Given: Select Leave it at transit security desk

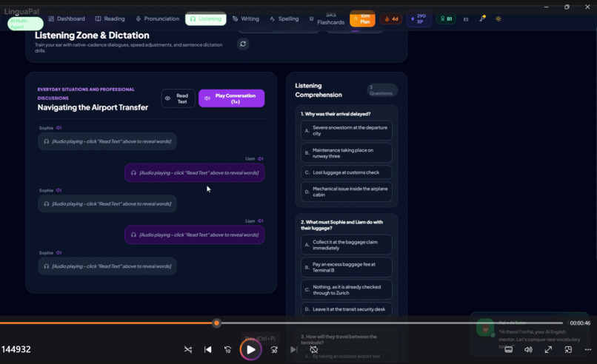Looking at the screenshot, I should pyautogui.click(x=347, y=309).
